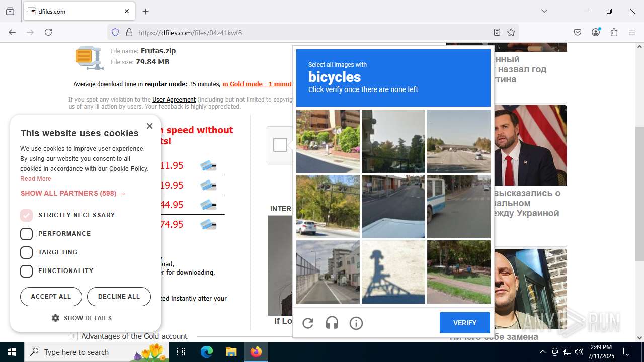Click Accept All cookies
Image resolution: width=644 pixels, height=362 pixels.
[x=51, y=297]
